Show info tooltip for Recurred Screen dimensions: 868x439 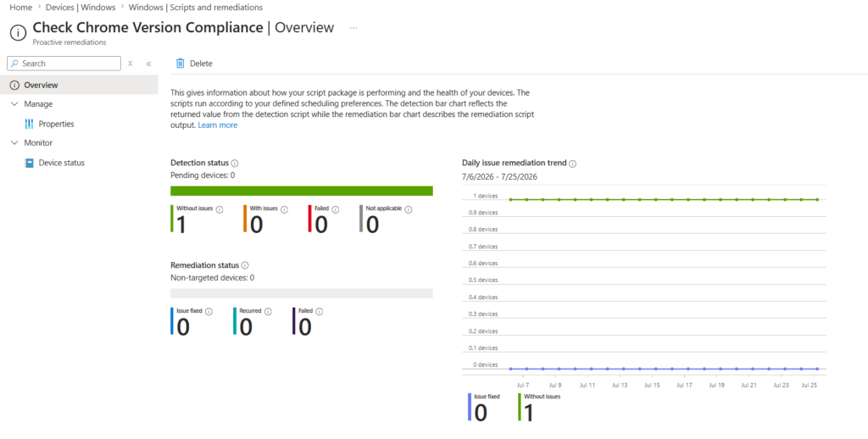[268, 312]
